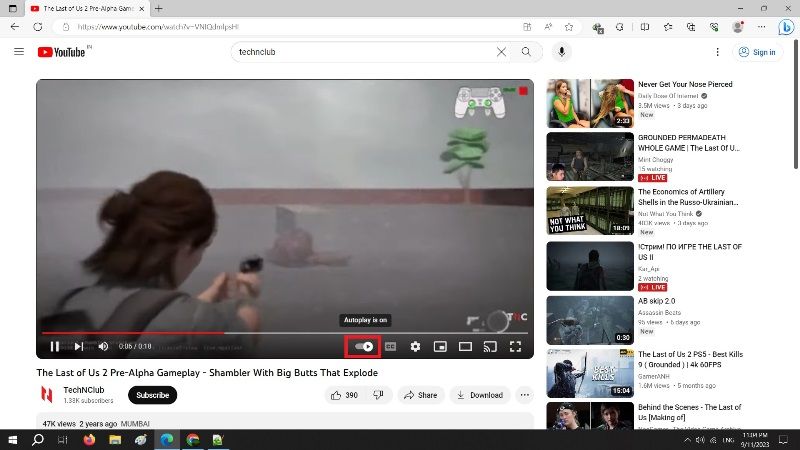800x450 pixels.
Task: Open Behind the Scenes Last of Us title
Action: (689, 412)
